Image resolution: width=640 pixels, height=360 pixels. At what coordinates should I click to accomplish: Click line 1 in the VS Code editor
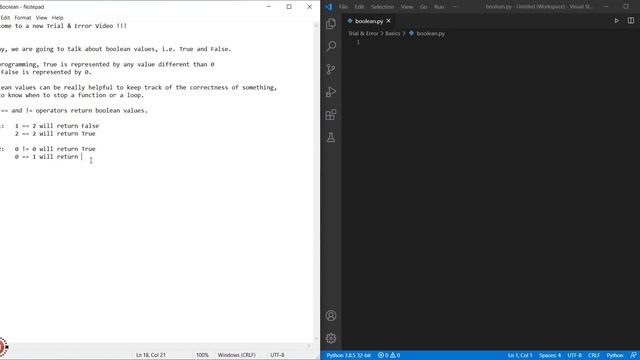pyautogui.click(x=490, y=42)
